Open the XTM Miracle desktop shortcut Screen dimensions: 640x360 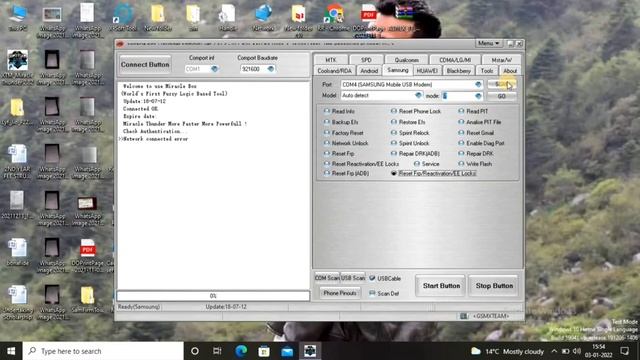(x=18, y=67)
